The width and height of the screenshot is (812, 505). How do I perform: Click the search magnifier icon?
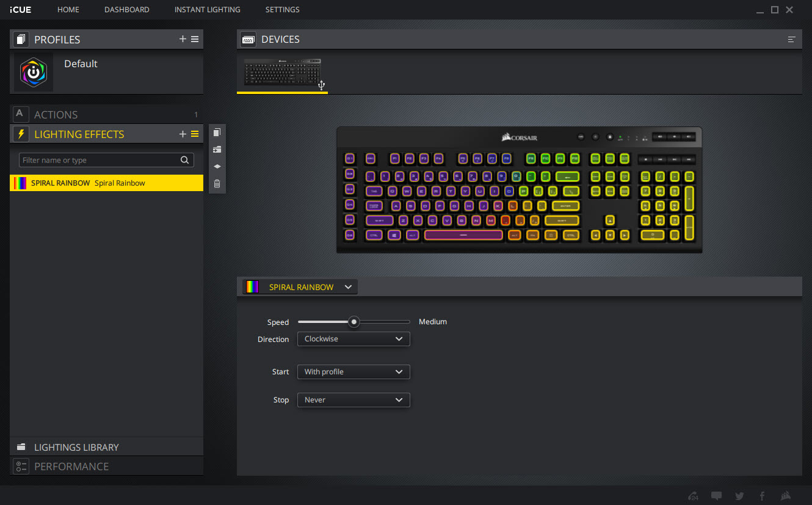[184, 160]
